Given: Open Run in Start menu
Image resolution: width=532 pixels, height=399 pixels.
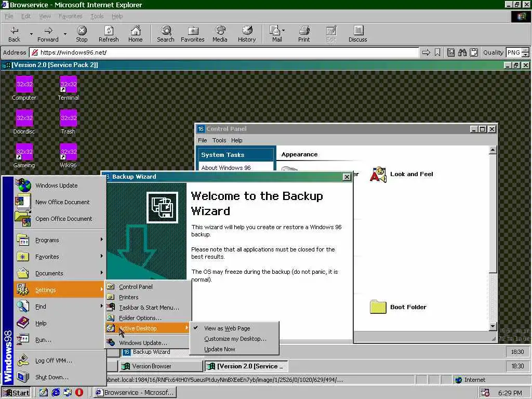Looking at the screenshot, I should tap(59, 340).
